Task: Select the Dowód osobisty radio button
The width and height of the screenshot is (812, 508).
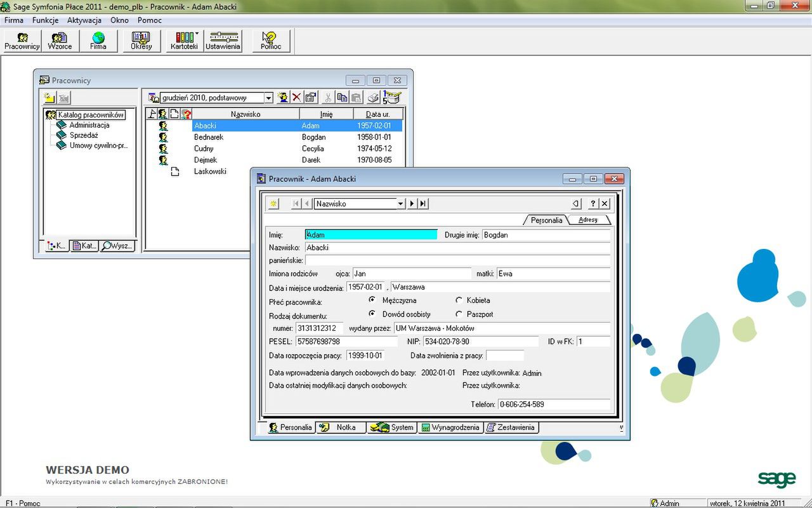Action: pyautogui.click(x=372, y=314)
